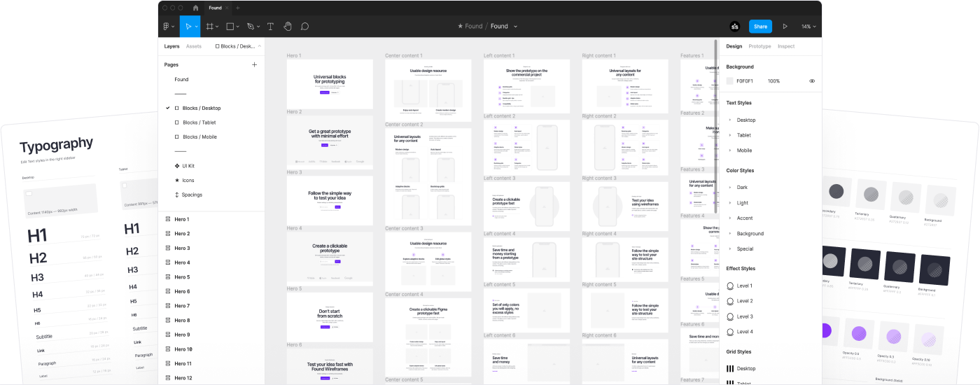Click the blue Share button
980x385 pixels.
pos(760,27)
